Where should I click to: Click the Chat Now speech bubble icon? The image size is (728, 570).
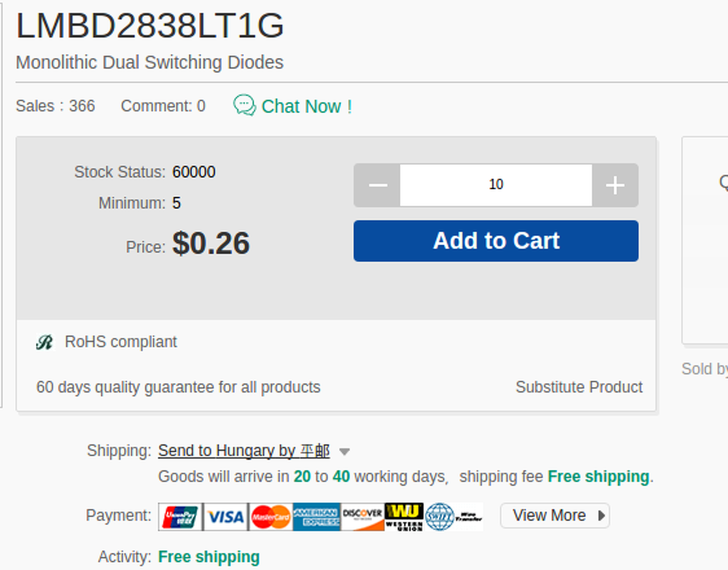click(x=245, y=106)
